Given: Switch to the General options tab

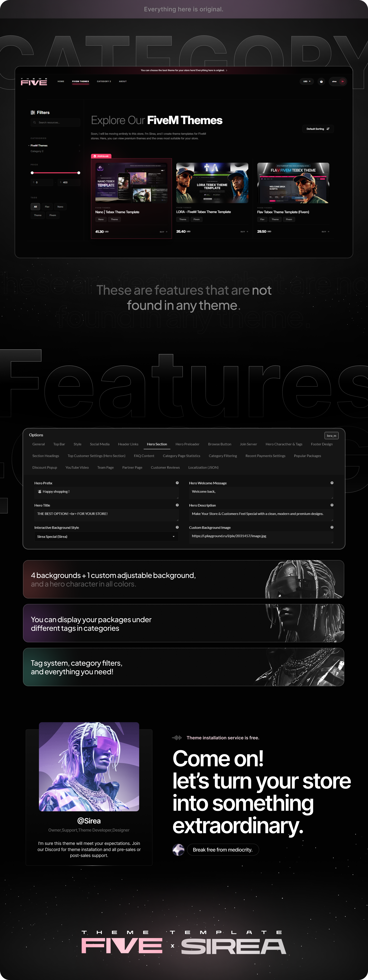Looking at the screenshot, I should click(x=39, y=444).
